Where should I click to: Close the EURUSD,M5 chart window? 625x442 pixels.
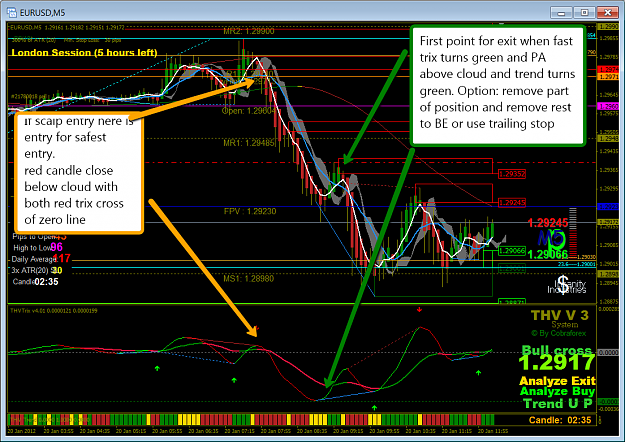(607, 13)
